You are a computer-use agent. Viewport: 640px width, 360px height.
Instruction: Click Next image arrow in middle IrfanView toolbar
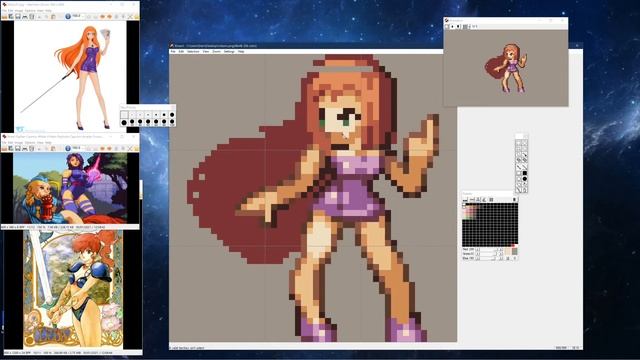109,148
